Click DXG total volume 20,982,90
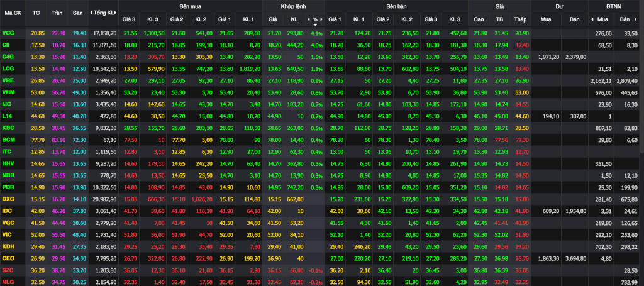The height and width of the screenshot is (286, 644). click(x=105, y=199)
